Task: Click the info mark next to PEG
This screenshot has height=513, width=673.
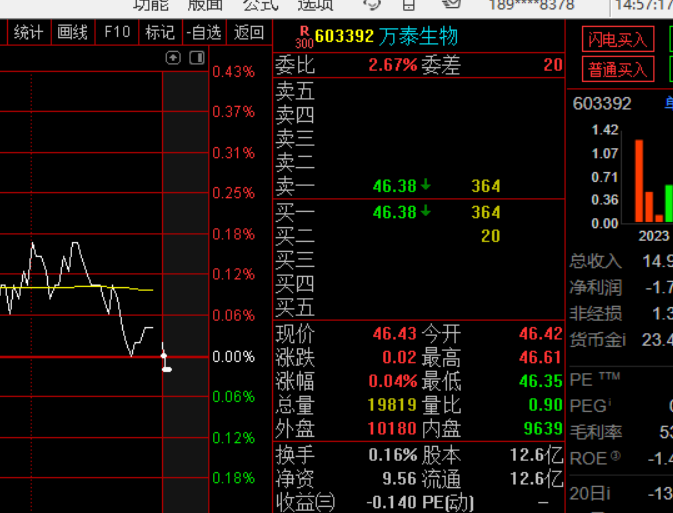Action: [x=609, y=401]
